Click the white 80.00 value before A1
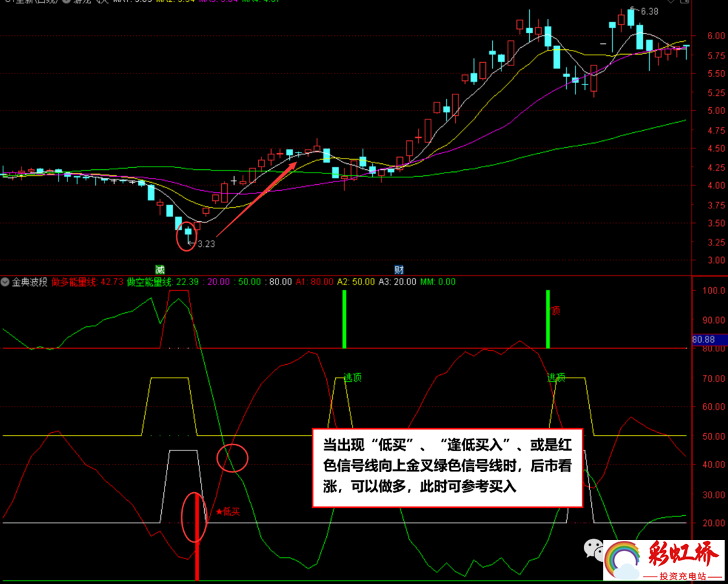The image size is (728, 584). [x=280, y=282]
